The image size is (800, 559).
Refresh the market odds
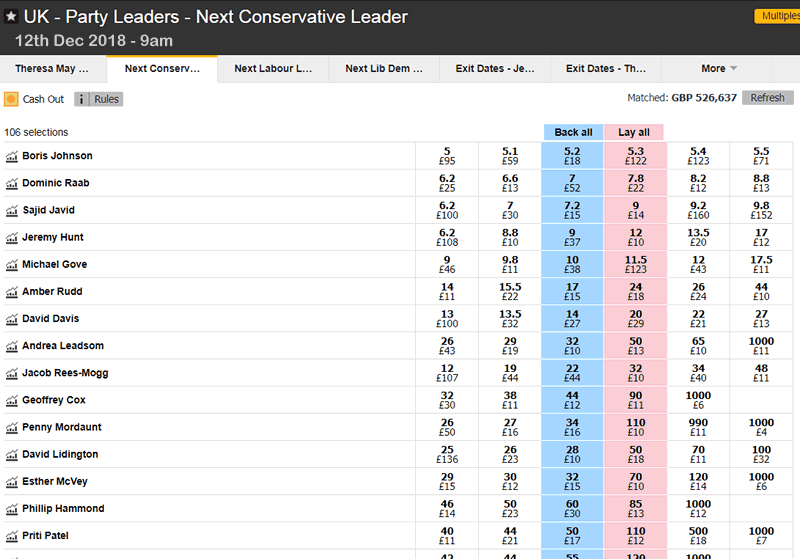(767, 98)
